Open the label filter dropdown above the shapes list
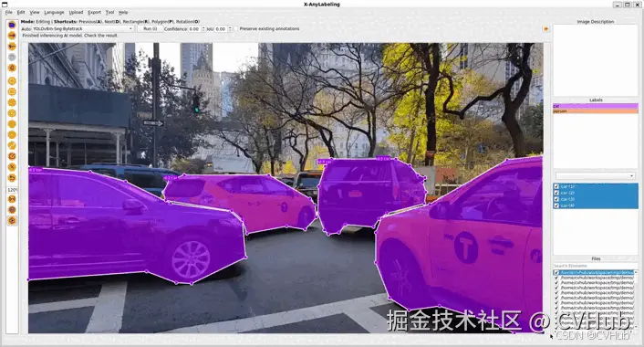 click(595, 175)
